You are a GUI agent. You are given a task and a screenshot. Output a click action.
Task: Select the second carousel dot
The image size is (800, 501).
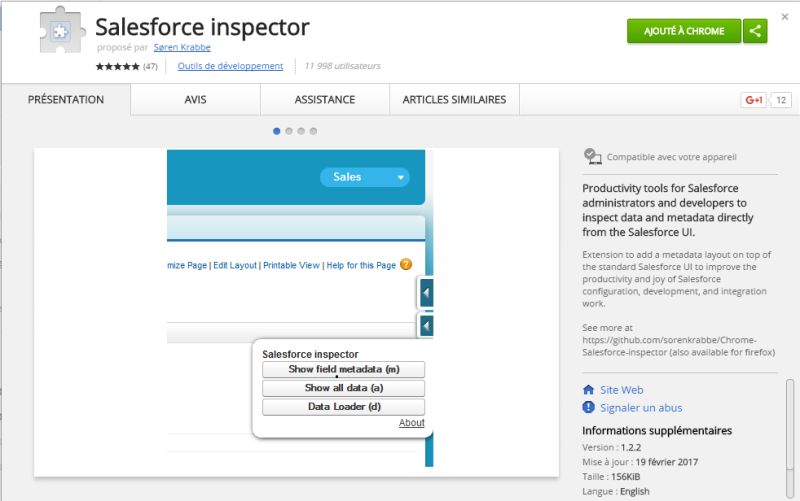(289, 131)
